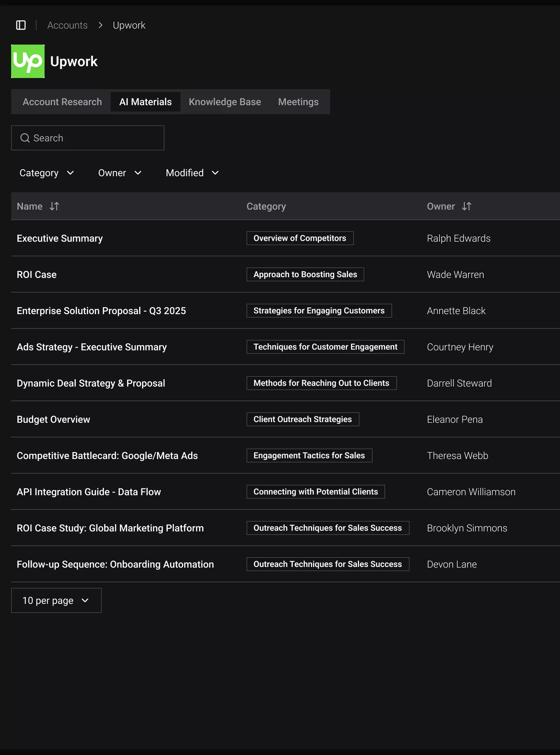Viewport: 560px width, 755px height.
Task: Go to Accounts breadcrumb
Action: 68,25
